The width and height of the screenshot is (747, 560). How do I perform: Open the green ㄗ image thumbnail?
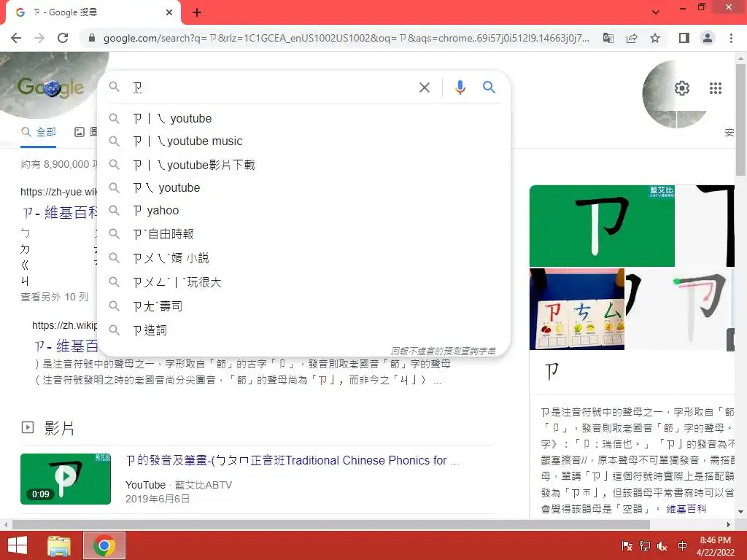tap(602, 226)
